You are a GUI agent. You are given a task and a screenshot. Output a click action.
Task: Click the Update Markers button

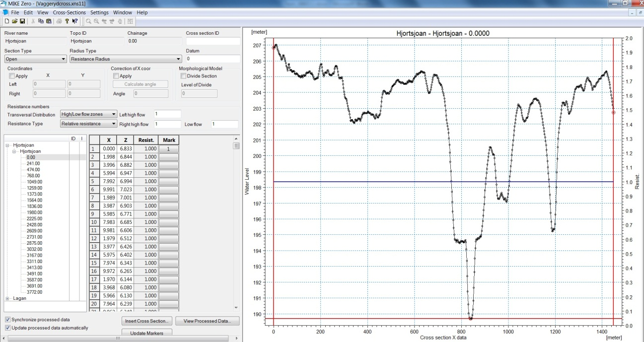[x=147, y=333]
